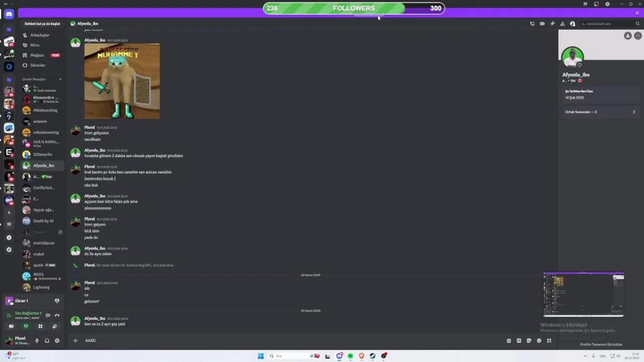Disconnect from the voice call
The height and width of the screenshot is (362, 644).
click(57, 315)
